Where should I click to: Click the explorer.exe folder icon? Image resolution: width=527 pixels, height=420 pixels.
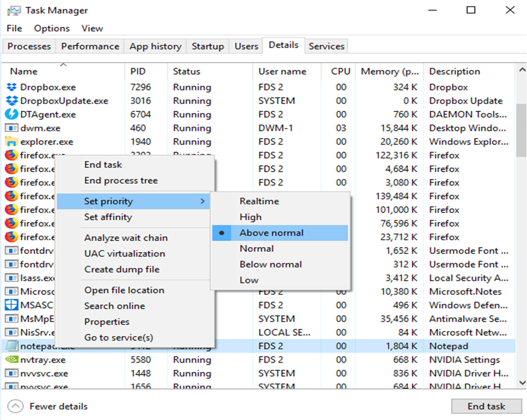click(11, 142)
